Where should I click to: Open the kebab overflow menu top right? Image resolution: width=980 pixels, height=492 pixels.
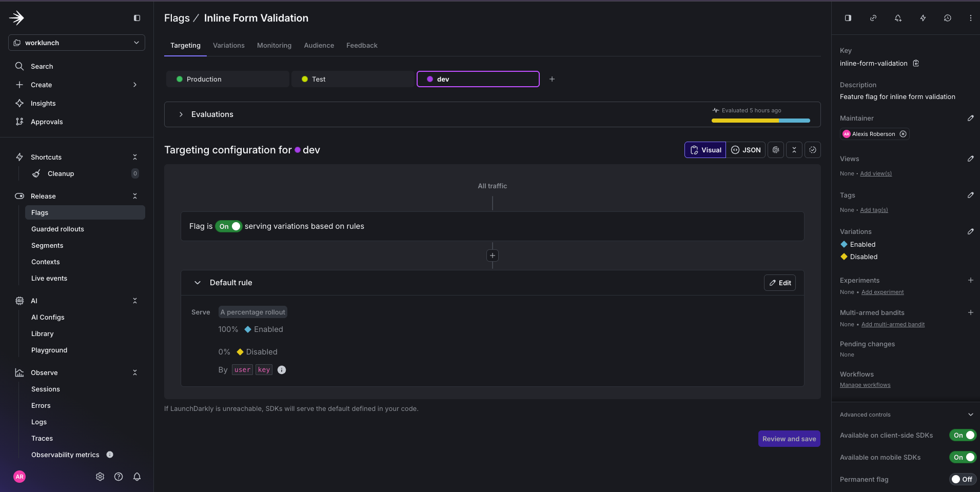tap(970, 18)
